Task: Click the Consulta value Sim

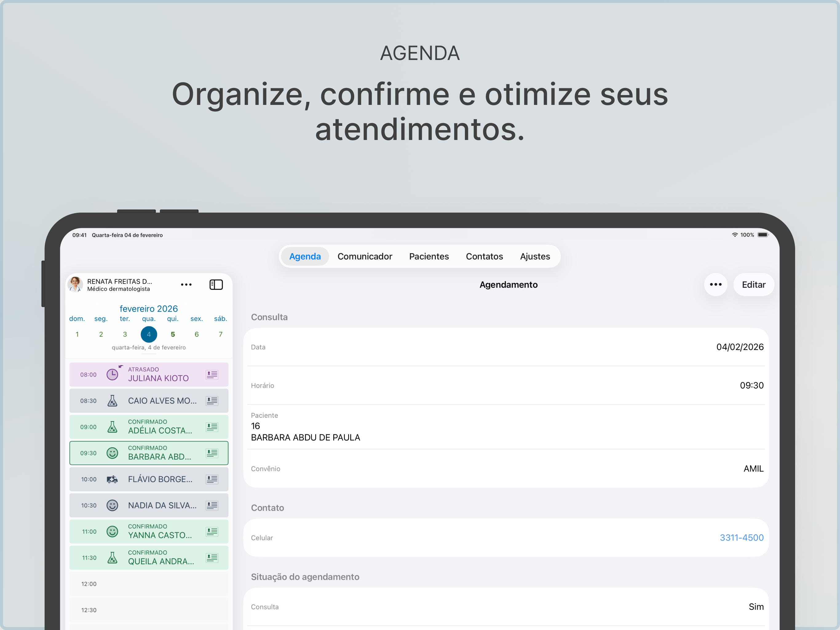Action: 756,607
